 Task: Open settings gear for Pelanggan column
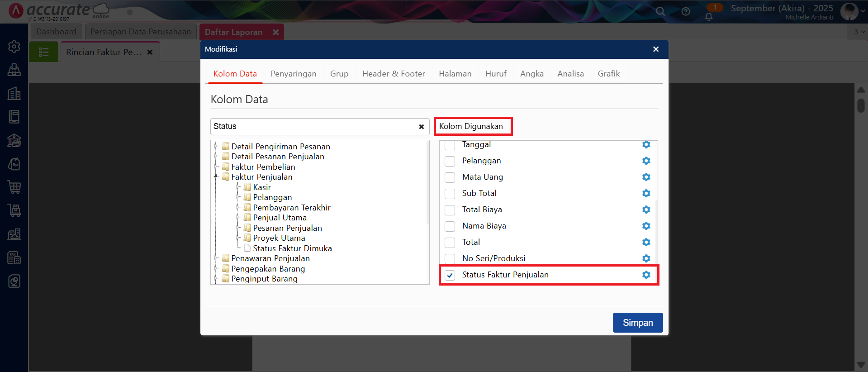pos(646,161)
